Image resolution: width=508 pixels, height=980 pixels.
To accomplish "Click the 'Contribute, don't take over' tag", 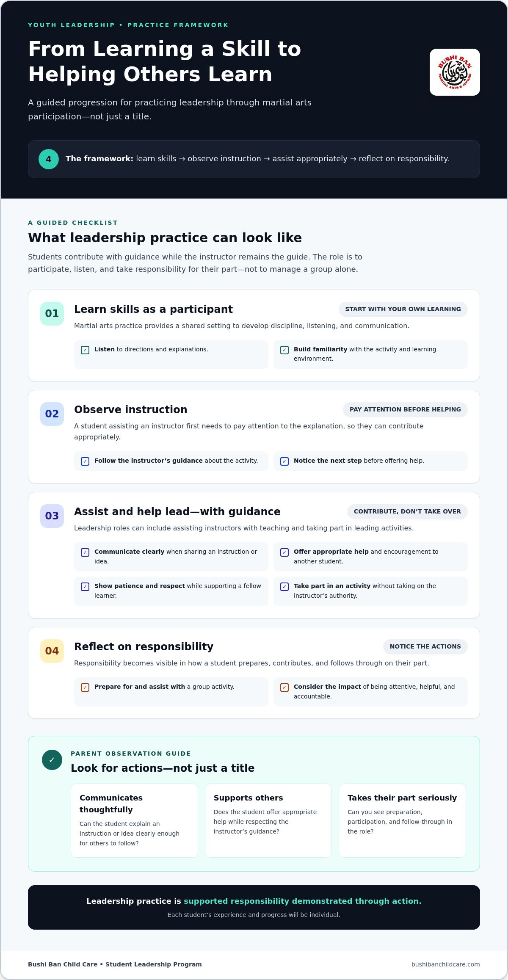I will click(407, 511).
